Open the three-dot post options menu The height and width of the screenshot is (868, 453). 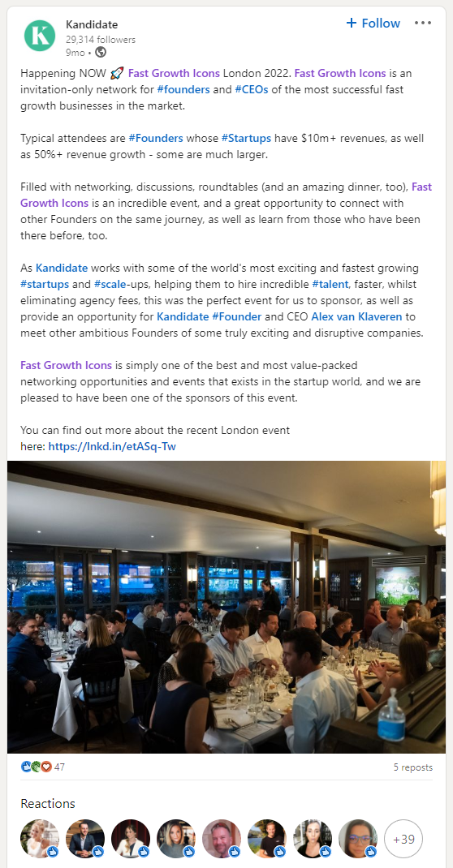pos(422,23)
